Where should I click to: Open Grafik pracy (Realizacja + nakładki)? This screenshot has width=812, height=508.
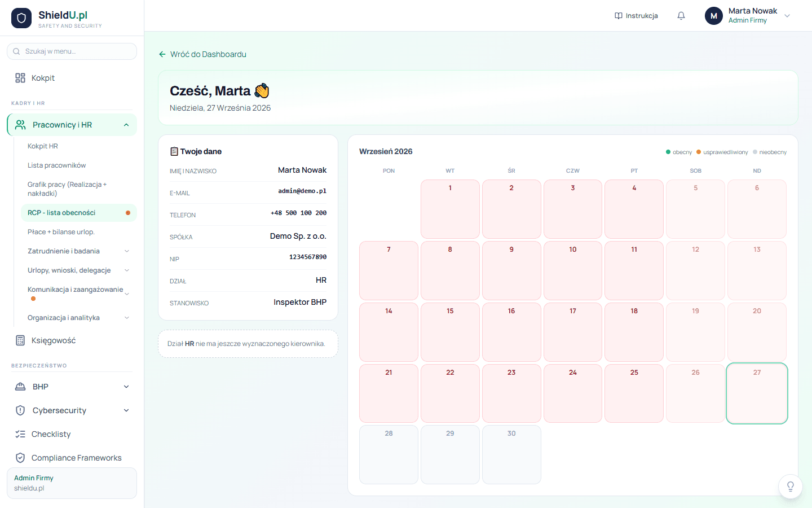pos(78,189)
